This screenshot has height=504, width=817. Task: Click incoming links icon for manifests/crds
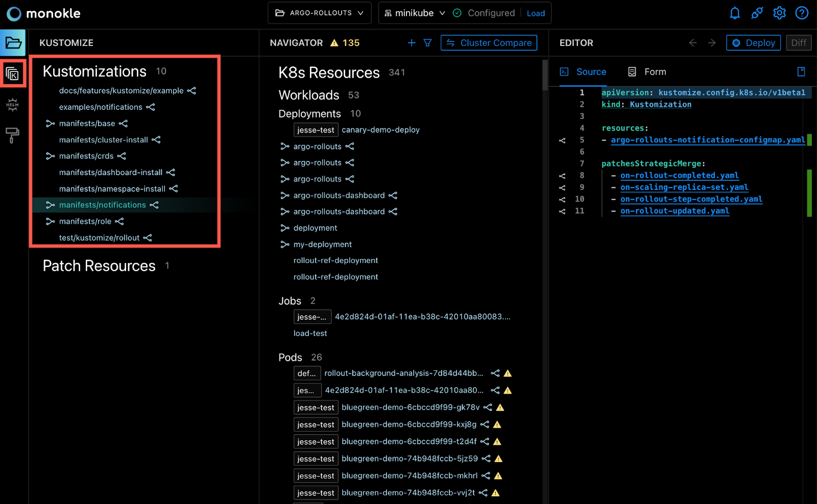click(x=50, y=156)
